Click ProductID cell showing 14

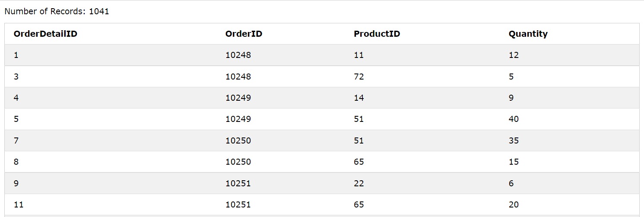tap(358, 98)
